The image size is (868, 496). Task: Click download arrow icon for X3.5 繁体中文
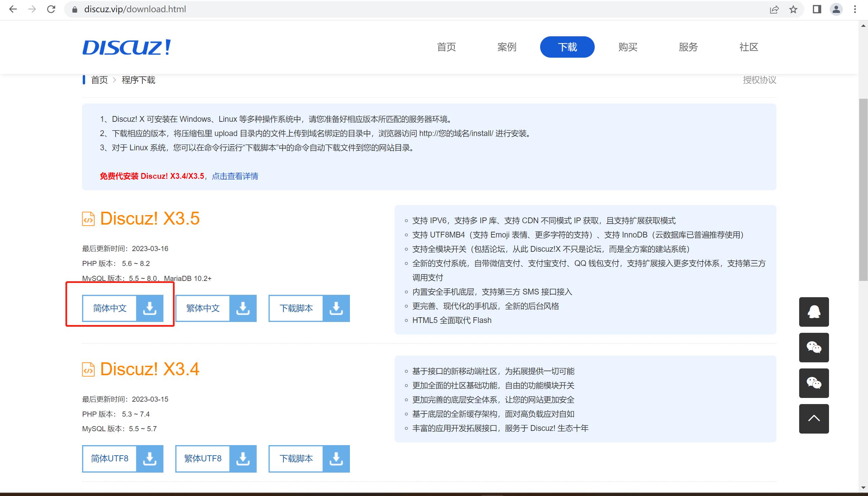point(243,308)
